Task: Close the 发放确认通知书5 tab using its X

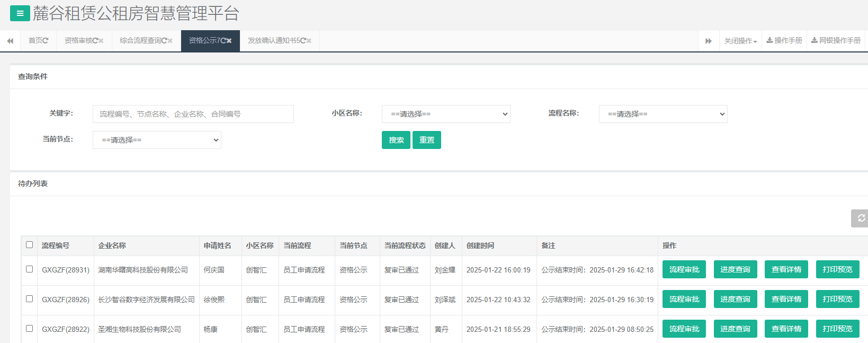Action: pos(309,41)
